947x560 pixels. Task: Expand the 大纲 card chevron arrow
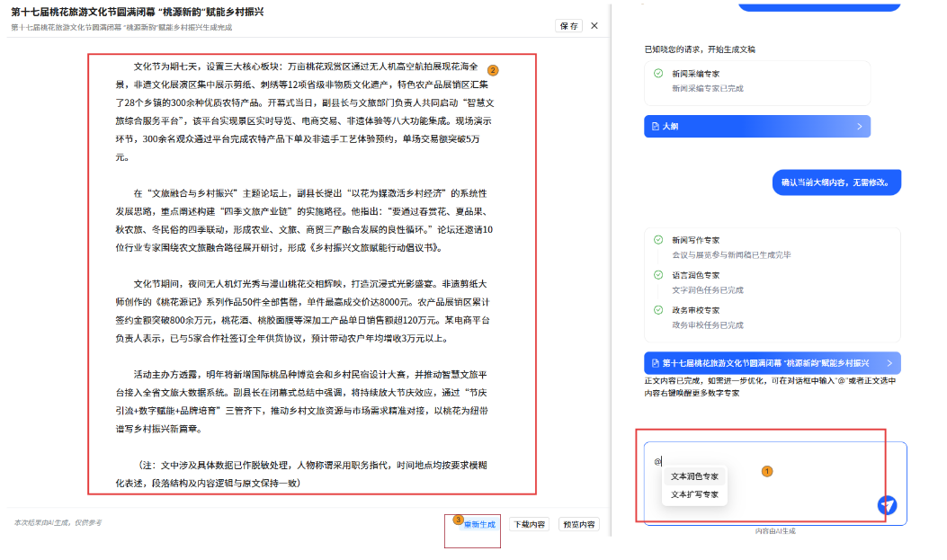[859, 127]
